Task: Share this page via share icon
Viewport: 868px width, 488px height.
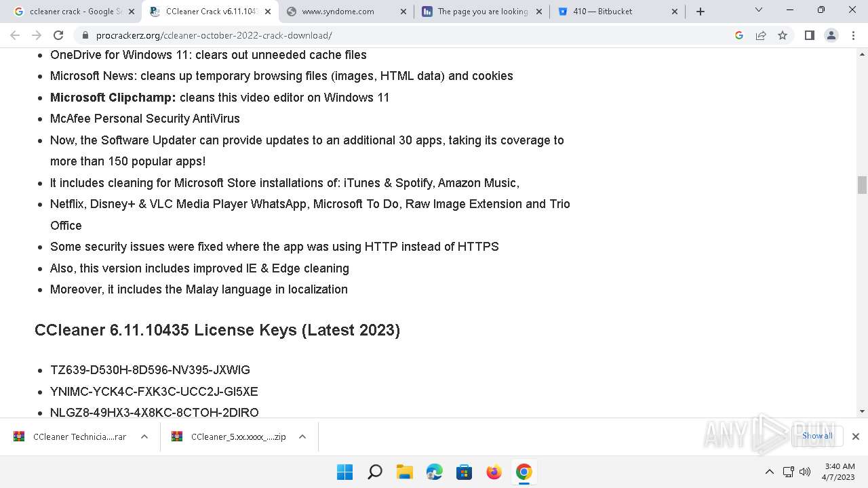Action: (x=761, y=35)
